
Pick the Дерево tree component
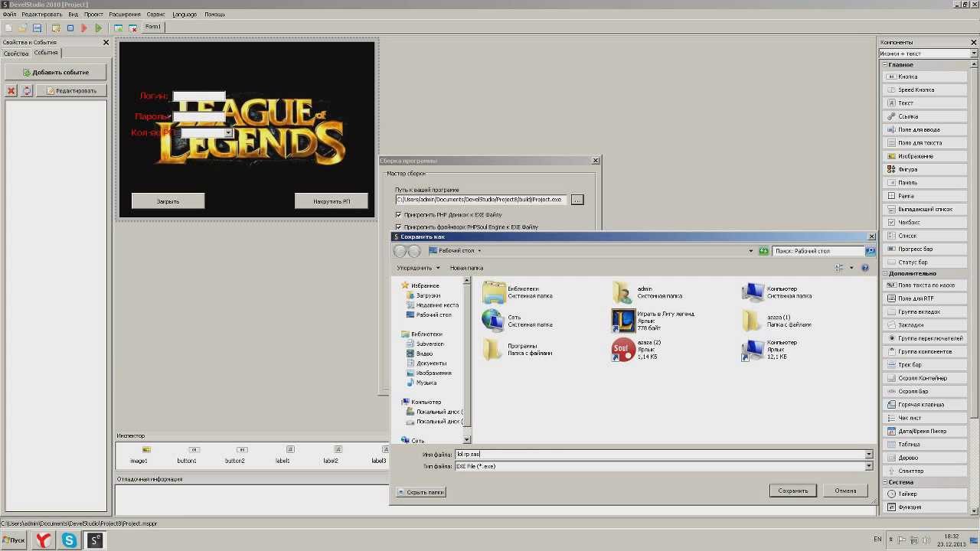click(926, 458)
